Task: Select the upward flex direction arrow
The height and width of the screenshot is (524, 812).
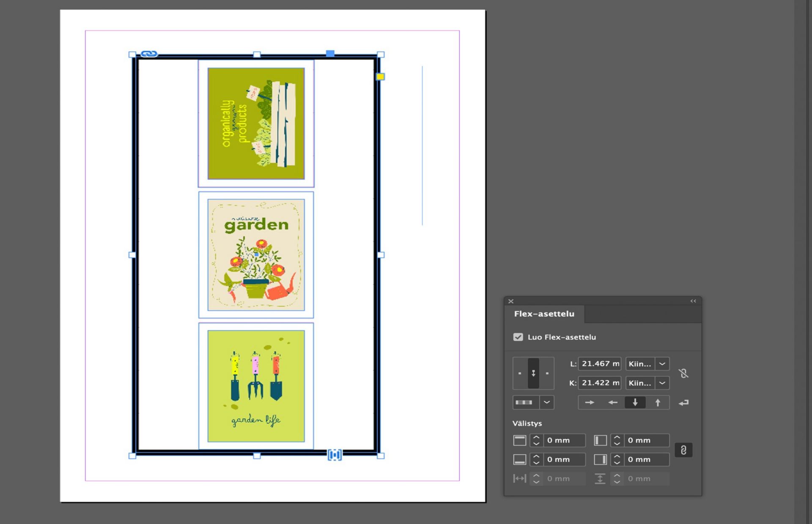Action: [x=658, y=403]
